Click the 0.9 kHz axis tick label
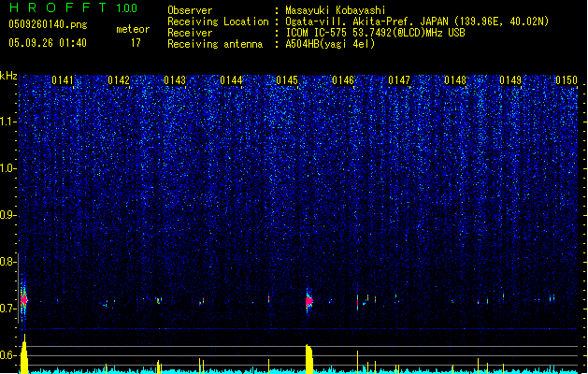 pos(7,215)
